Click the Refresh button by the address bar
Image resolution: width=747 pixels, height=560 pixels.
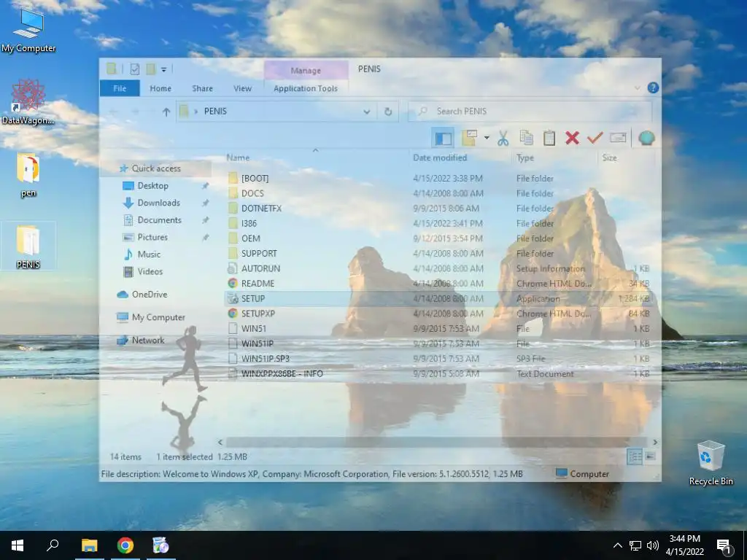pyautogui.click(x=388, y=112)
